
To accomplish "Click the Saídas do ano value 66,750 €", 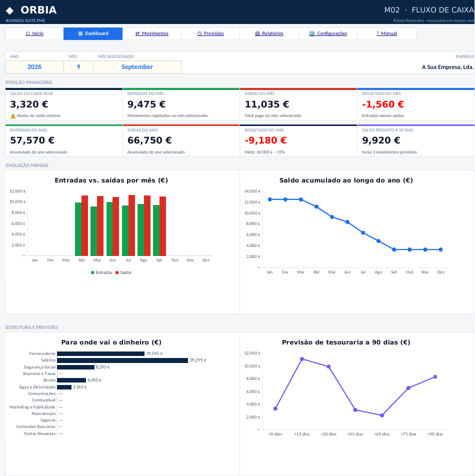I will coord(149,140).
